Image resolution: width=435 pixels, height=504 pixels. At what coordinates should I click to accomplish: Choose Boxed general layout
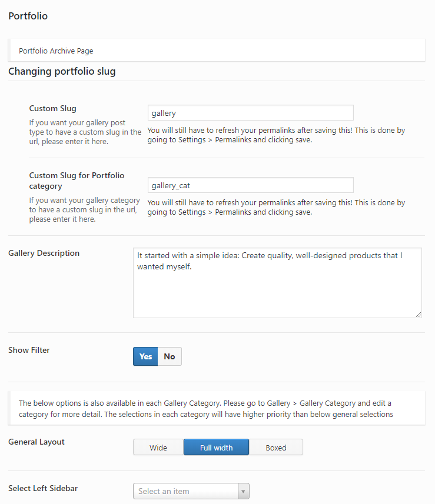(x=276, y=447)
